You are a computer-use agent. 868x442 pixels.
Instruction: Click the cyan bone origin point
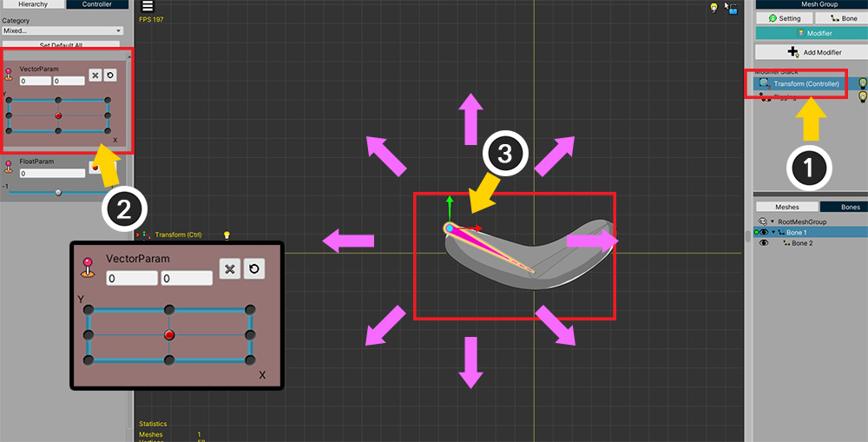point(450,228)
